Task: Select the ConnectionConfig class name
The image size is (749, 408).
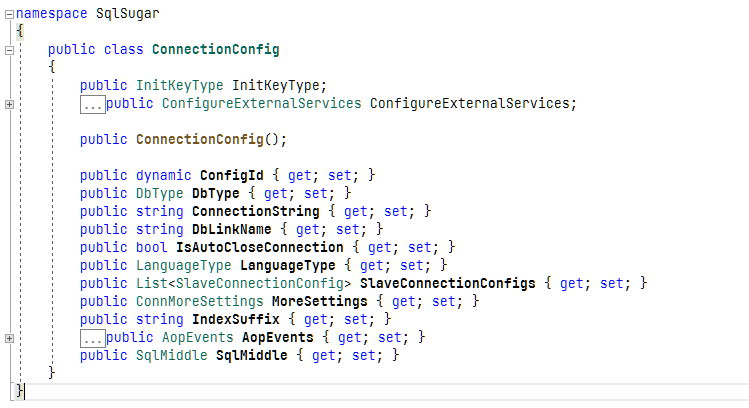Action: tap(215, 49)
